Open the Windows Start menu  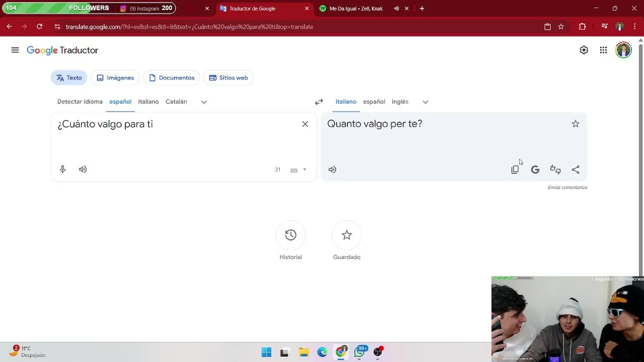coord(266,352)
